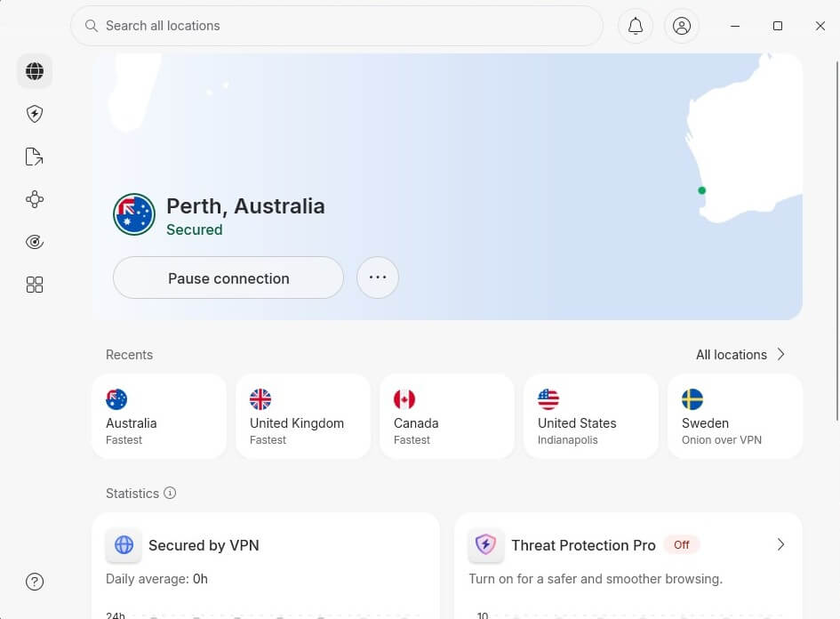This screenshot has height=619, width=840.
Task: Open the help question mark icon
Action: pyautogui.click(x=35, y=582)
